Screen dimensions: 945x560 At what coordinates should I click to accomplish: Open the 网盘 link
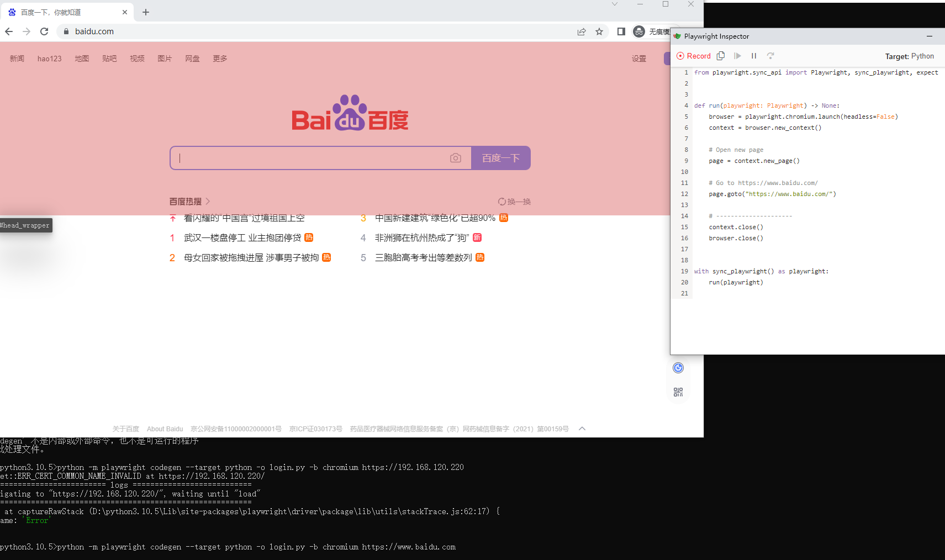click(192, 59)
